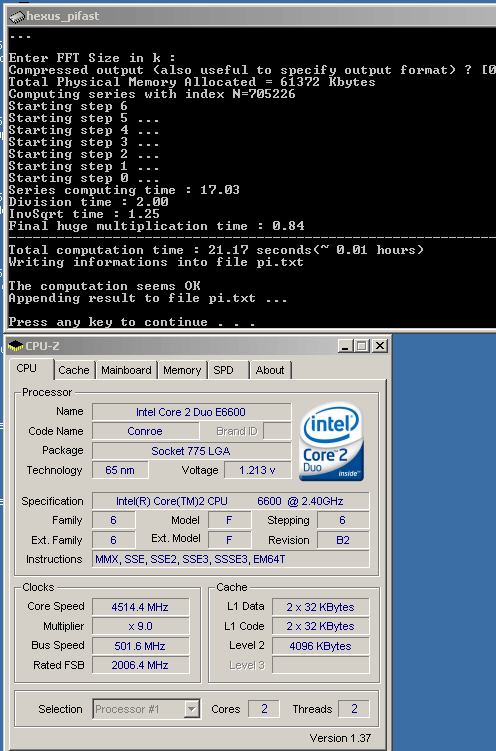Screen dimensions: 496x751
Task: Minimize the CPU-Z window
Action: pyautogui.click(x=345, y=345)
